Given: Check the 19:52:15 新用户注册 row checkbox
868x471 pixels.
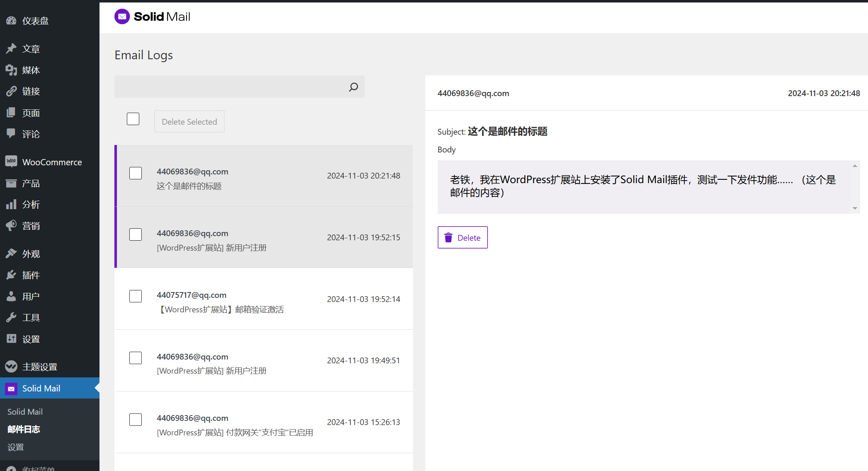Looking at the screenshot, I should (136, 234).
